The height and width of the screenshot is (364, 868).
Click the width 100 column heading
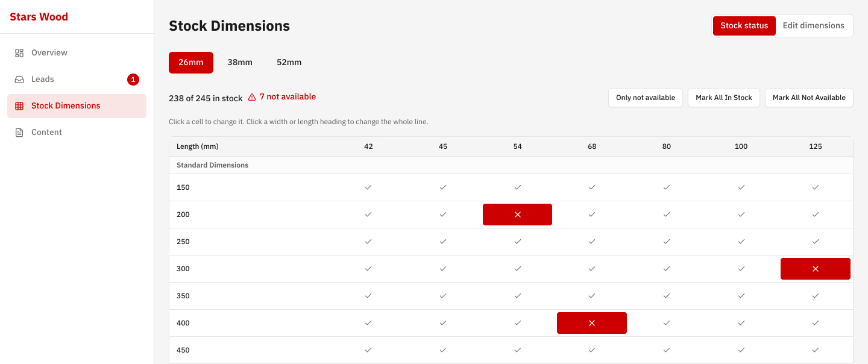tap(741, 146)
